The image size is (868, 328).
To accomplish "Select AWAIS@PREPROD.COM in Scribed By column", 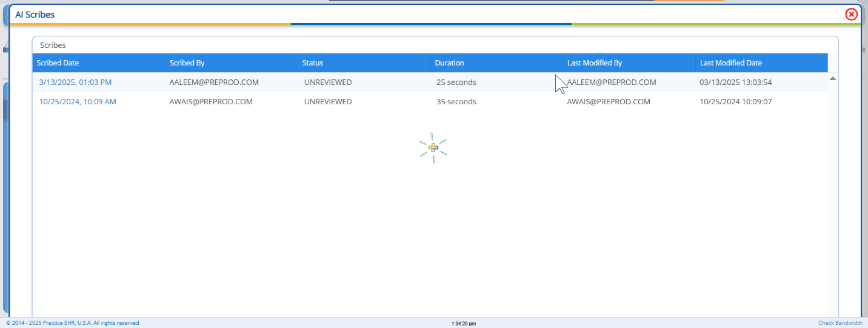I will pyautogui.click(x=211, y=102).
